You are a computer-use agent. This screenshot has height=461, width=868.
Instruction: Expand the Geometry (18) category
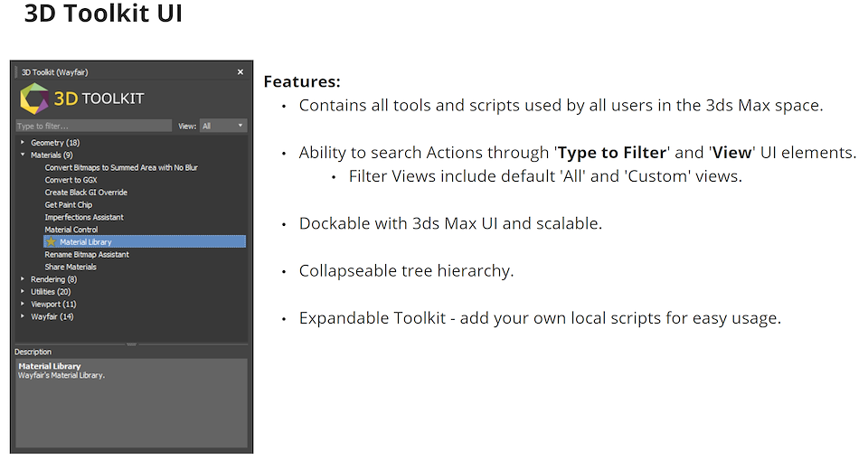[x=23, y=143]
